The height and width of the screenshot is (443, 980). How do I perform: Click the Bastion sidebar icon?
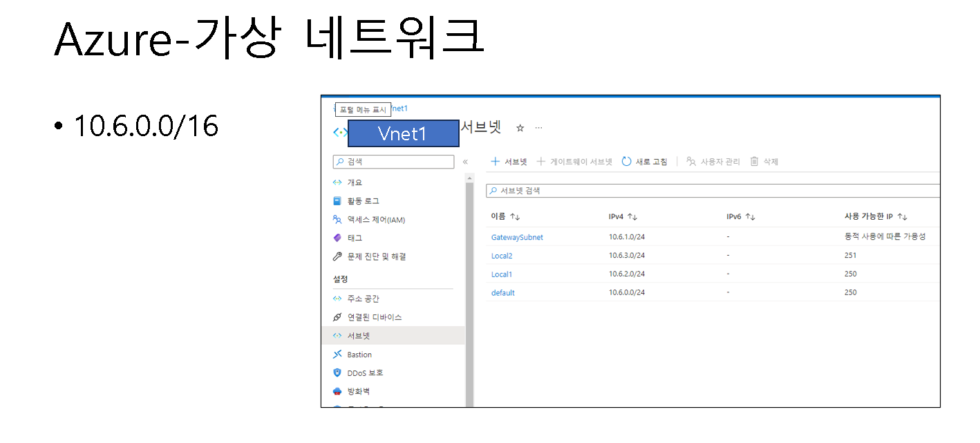pos(337,355)
